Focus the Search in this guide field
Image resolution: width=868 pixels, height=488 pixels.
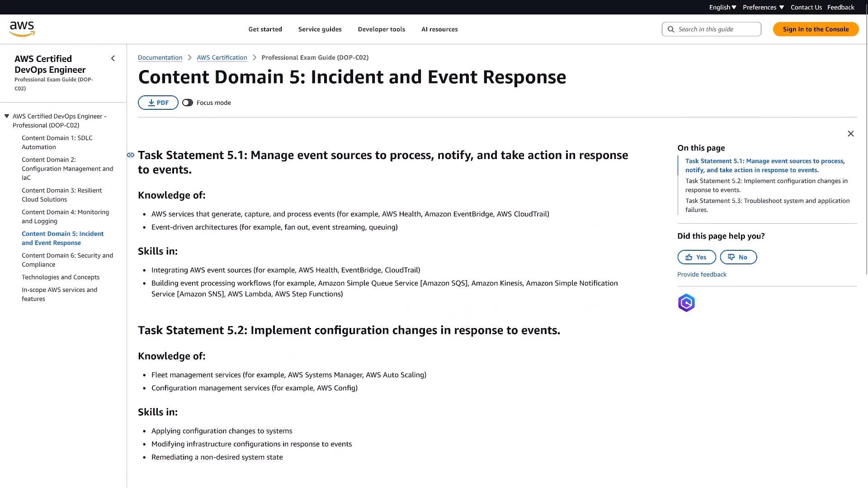pyautogui.click(x=712, y=29)
